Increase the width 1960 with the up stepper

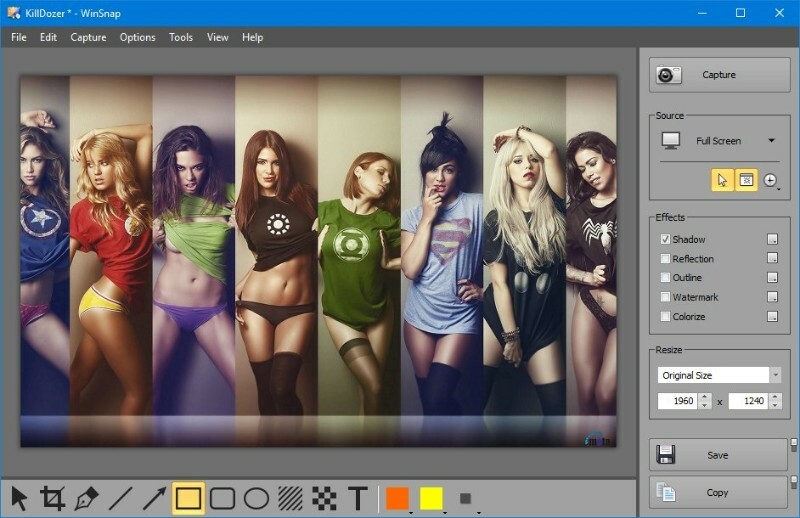point(705,397)
